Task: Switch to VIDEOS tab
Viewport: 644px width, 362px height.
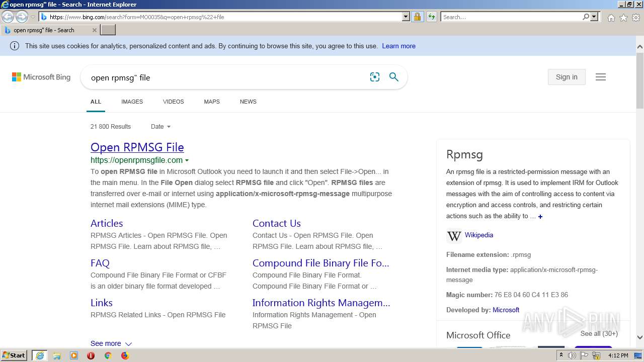Action: [x=173, y=102]
